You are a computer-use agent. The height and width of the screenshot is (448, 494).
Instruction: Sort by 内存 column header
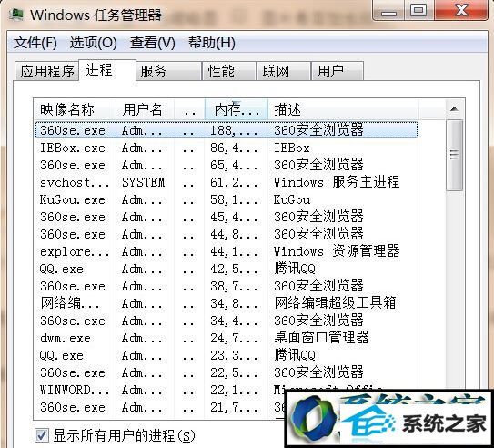(x=237, y=109)
